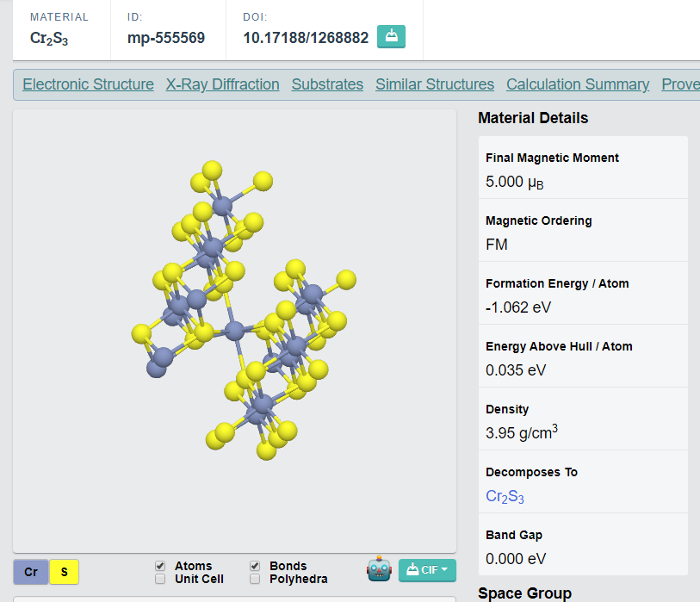
Task: Toggle the Atoms checkbox
Action: pyautogui.click(x=160, y=566)
